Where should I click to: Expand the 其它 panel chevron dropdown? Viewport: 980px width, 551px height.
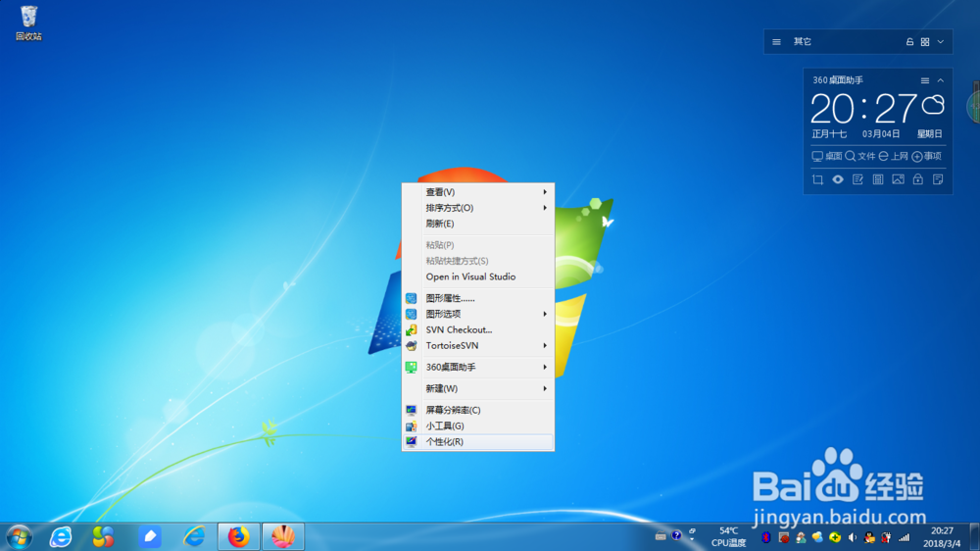tap(940, 42)
